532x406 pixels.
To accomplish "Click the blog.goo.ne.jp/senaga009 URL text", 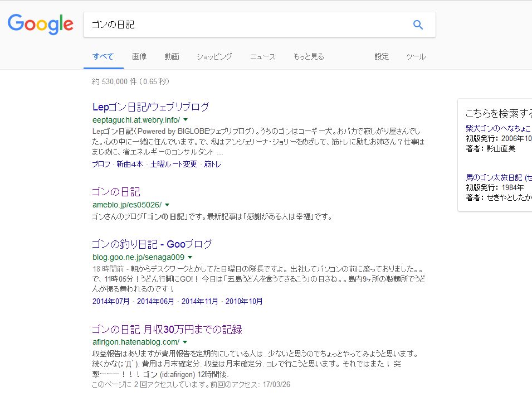I will 138,257.
